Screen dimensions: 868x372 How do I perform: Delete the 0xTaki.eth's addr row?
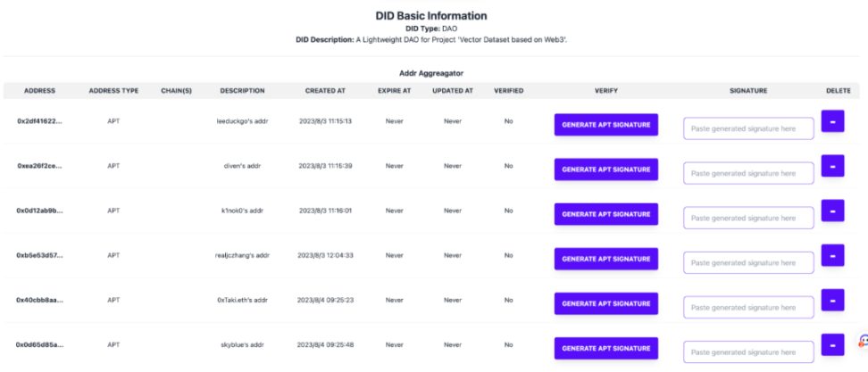click(832, 299)
